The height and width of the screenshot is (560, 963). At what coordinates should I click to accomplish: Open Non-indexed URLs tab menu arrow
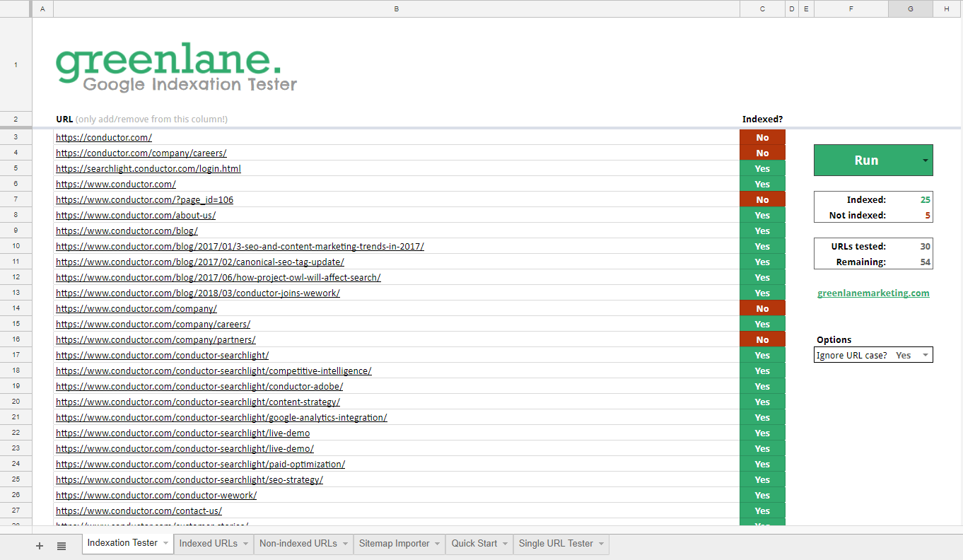pos(345,544)
